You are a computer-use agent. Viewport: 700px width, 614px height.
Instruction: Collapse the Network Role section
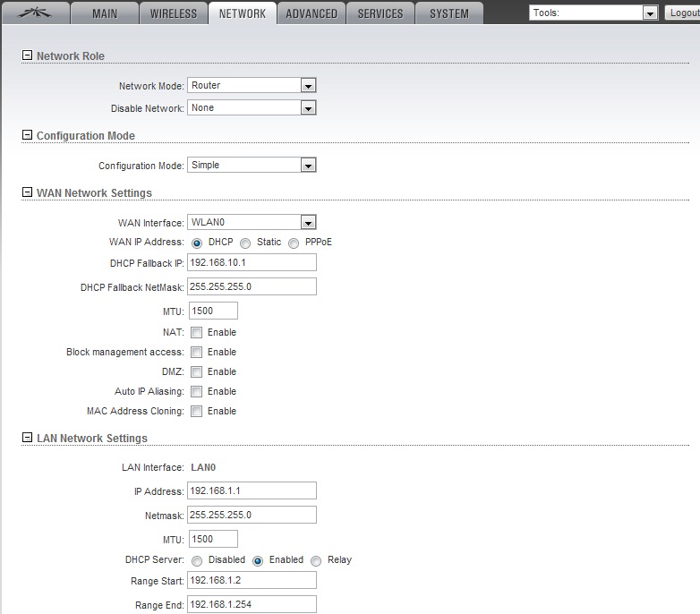pyautogui.click(x=27, y=55)
